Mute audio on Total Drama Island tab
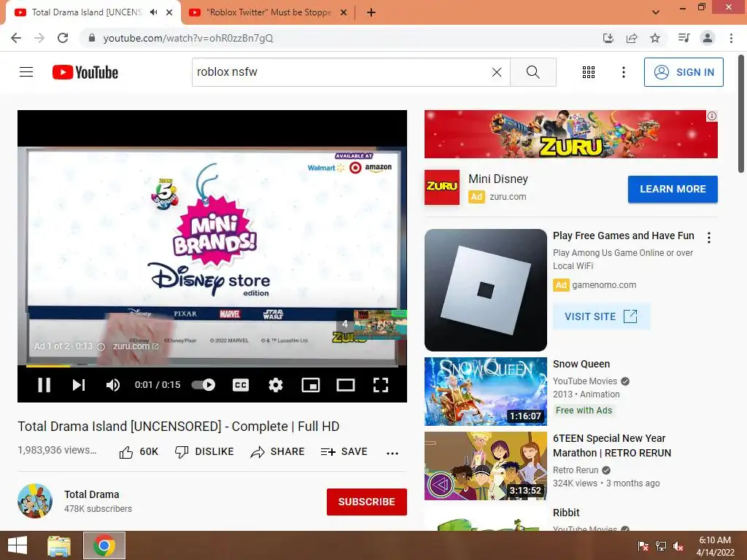 click(153, 12)
